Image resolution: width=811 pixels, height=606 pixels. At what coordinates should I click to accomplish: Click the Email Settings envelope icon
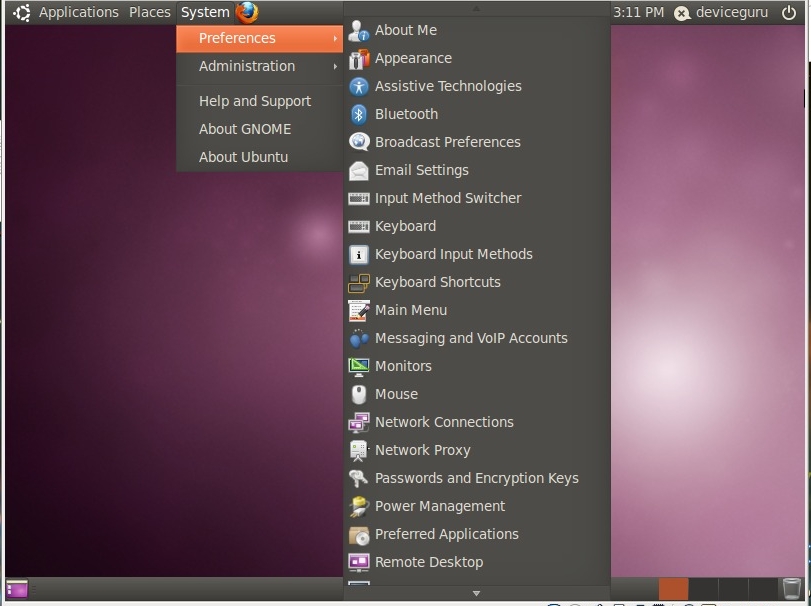click(x=358, y=171)
